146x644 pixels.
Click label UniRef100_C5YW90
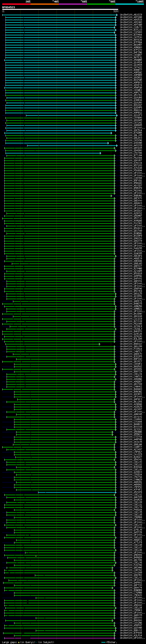click(x=131, y=118)
